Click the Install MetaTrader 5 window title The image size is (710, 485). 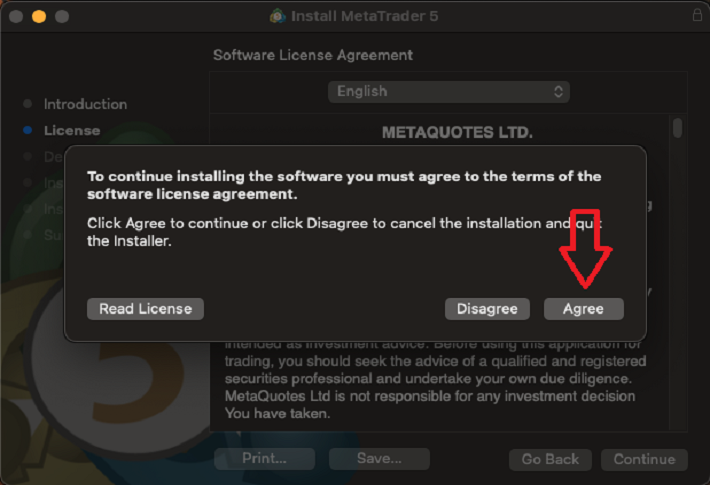[364, 16]
